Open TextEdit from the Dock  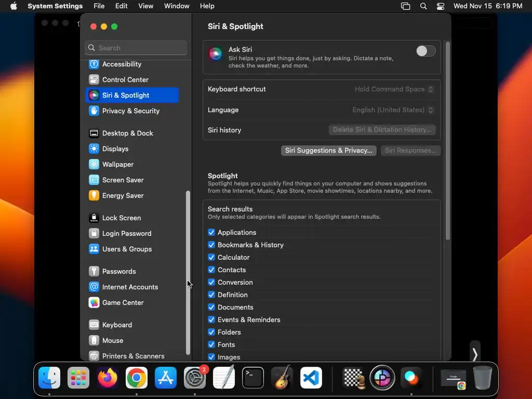[x=224, y=378]
